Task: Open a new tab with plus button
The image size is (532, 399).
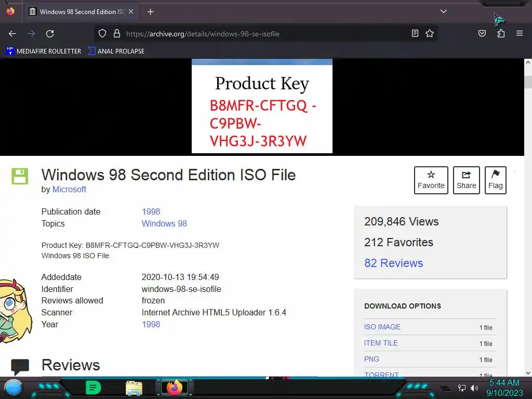Action: [x=150, y=12]
